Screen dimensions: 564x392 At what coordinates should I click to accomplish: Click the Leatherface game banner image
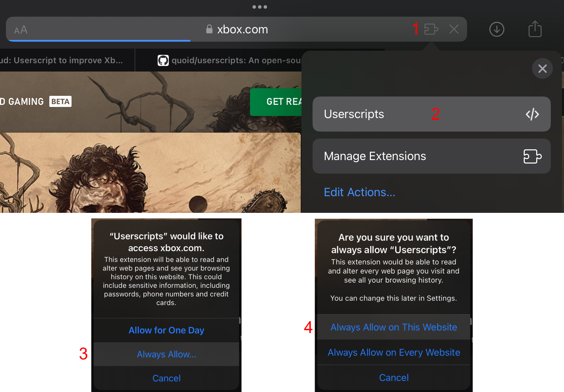pos(150,173)
